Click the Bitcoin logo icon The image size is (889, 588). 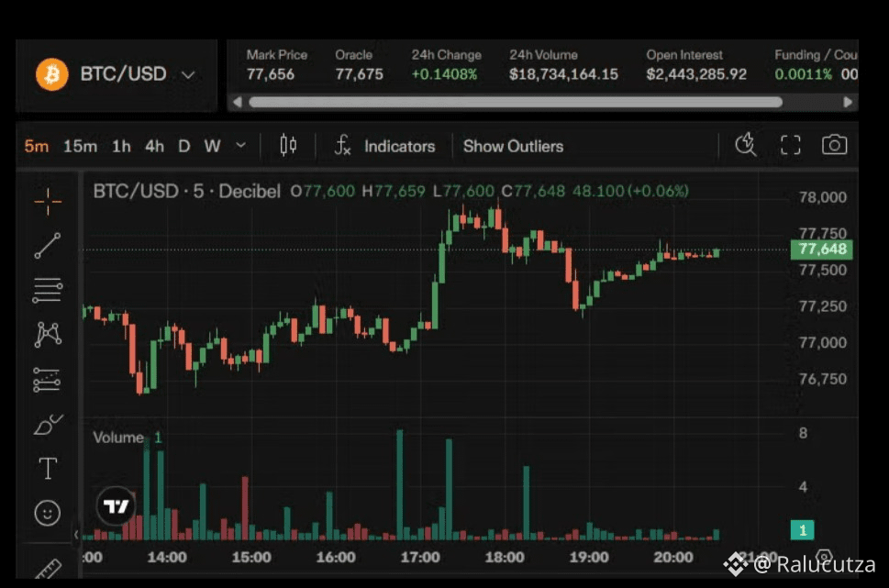pos(52,74)
